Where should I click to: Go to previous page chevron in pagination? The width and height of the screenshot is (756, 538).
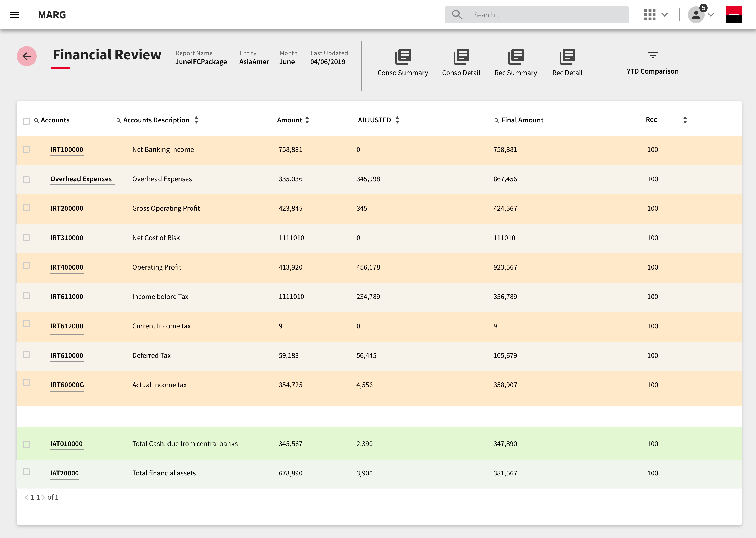pyautogui.click(x=27, y=497)
